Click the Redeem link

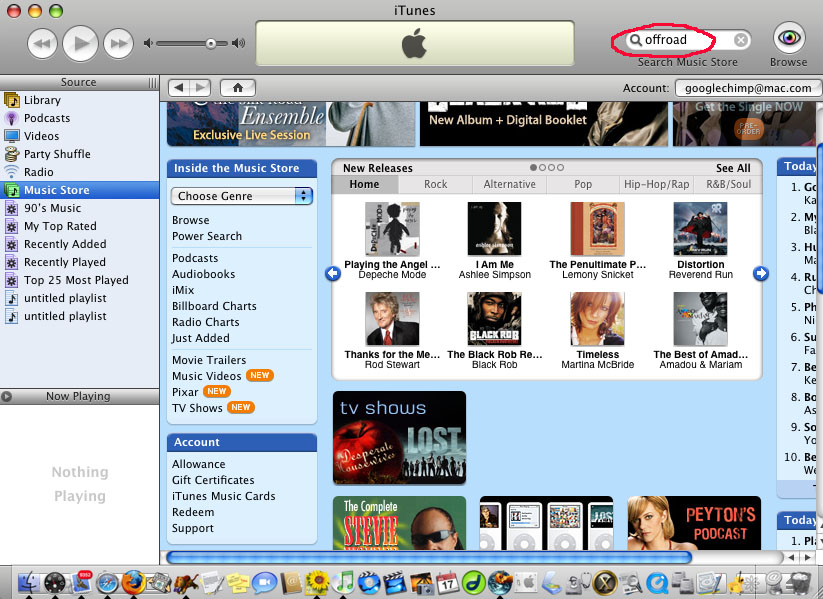[x=193, y=512]
